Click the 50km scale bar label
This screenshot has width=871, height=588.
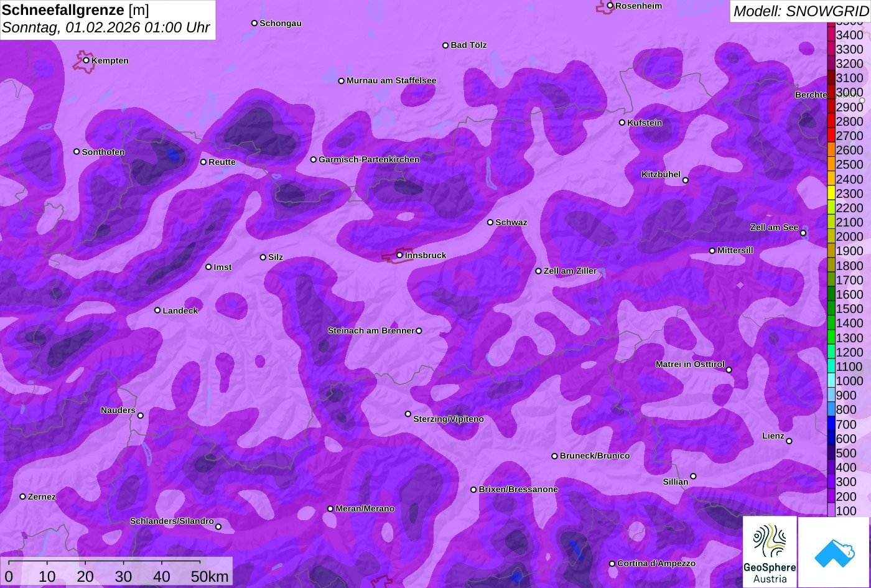point(210,577)
